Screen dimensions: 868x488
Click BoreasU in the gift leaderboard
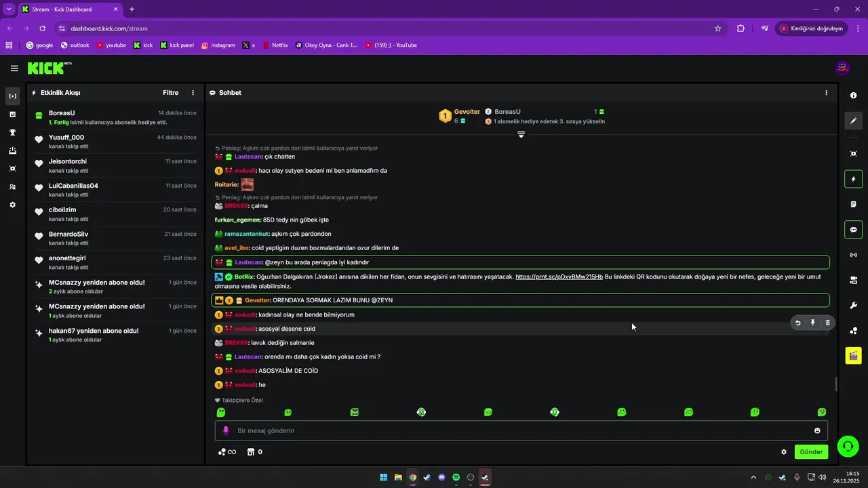coord(507,112)
